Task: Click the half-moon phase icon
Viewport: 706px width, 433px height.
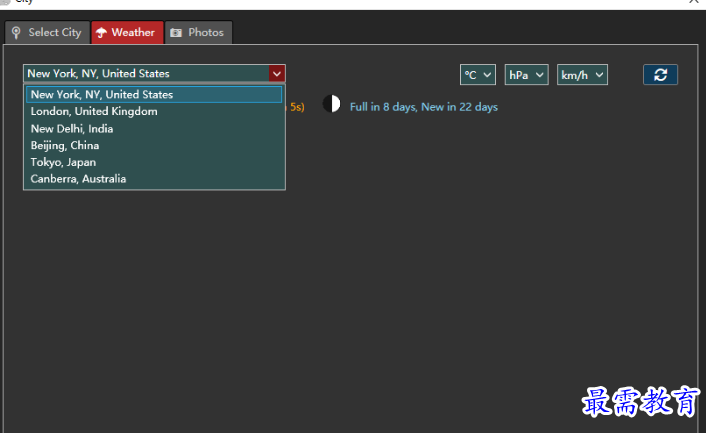Action: coord(332,104)
